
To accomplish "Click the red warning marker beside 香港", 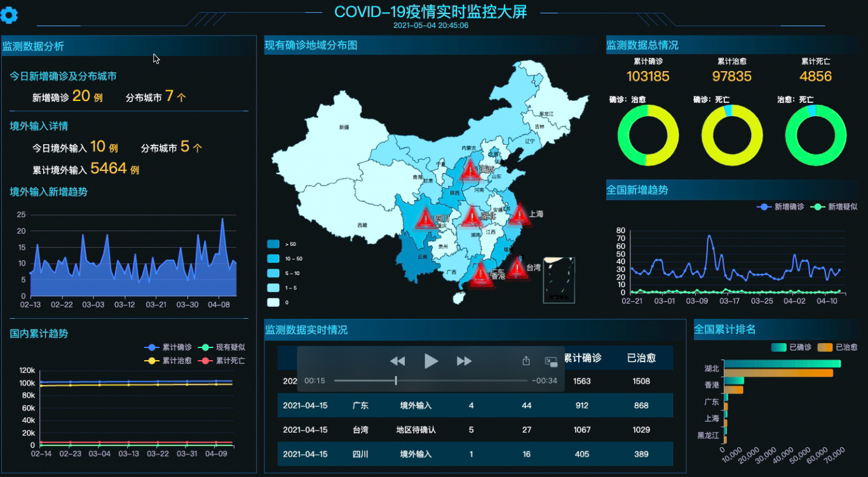I will pyautogui.click(x=480, y=276).
